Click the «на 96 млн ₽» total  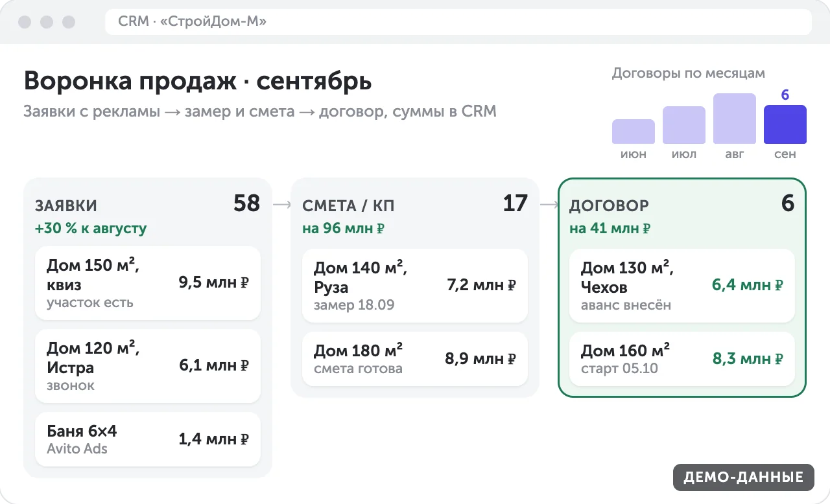point(344,229)
